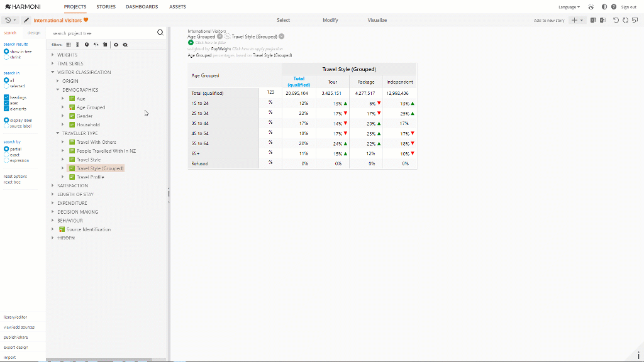This screenshot has height=362, width=644.
Task: Click the search magnifier icon
Action: point(160,33)
